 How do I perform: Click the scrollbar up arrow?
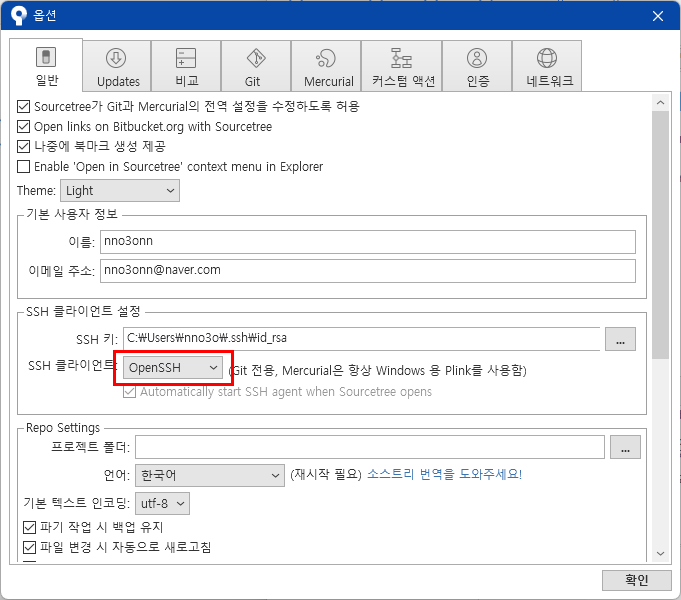click(x=661, y=103)
